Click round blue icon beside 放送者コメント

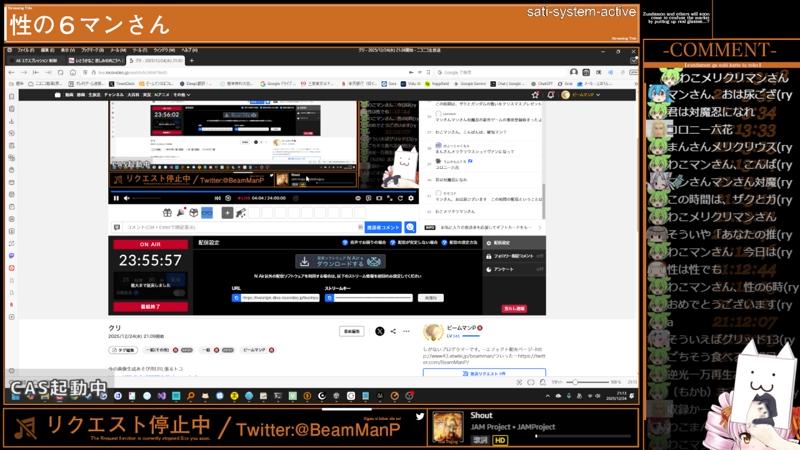[410, 227]
